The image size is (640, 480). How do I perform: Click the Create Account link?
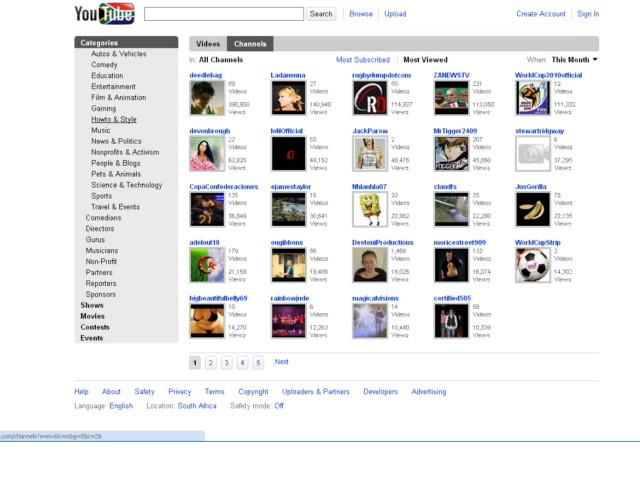coord(541,14)
